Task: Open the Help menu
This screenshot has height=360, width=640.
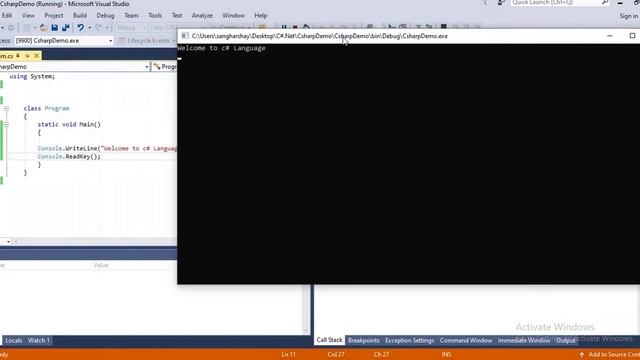Action: tap(260, 16)
